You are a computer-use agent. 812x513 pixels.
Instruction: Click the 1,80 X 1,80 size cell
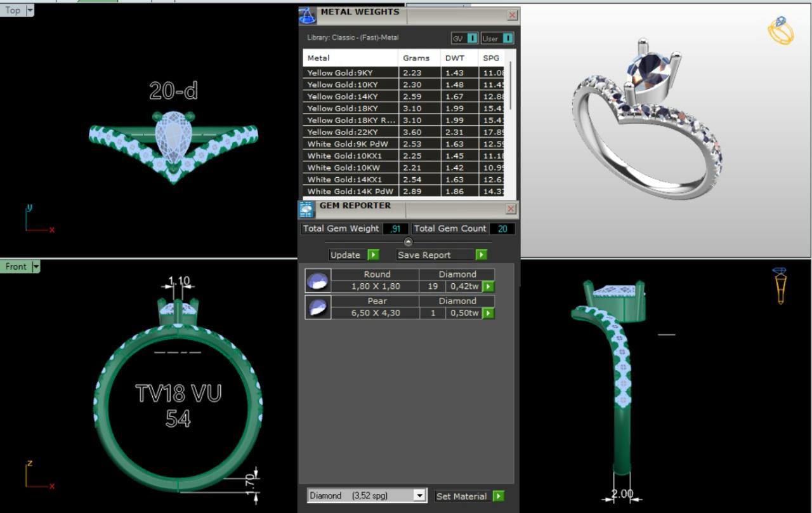pos(376,286)
